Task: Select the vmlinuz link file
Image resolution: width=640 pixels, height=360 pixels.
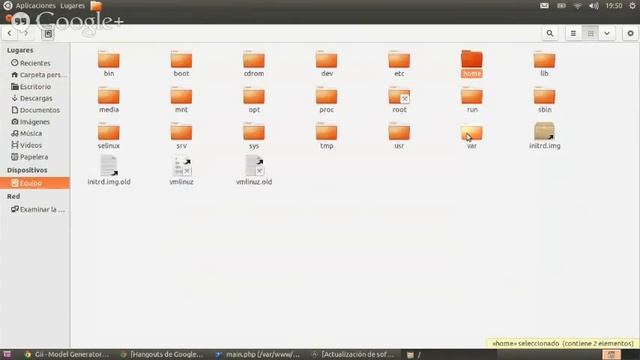Action: click(x=181, y=171)
